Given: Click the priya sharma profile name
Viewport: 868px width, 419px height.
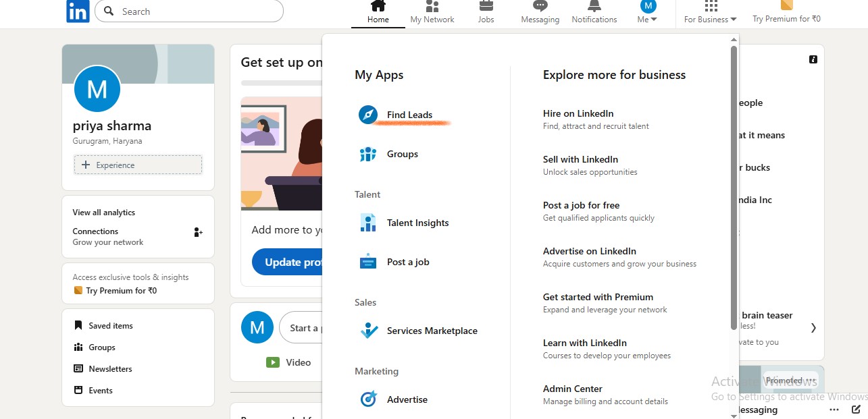Looking at the screenshot, I should 112,125.
